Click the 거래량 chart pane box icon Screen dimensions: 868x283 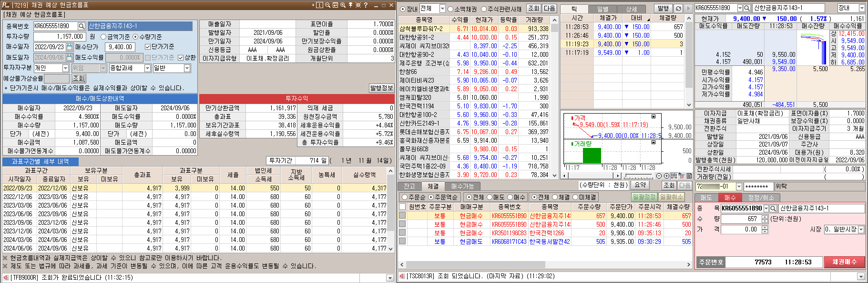tap(654, 143)
